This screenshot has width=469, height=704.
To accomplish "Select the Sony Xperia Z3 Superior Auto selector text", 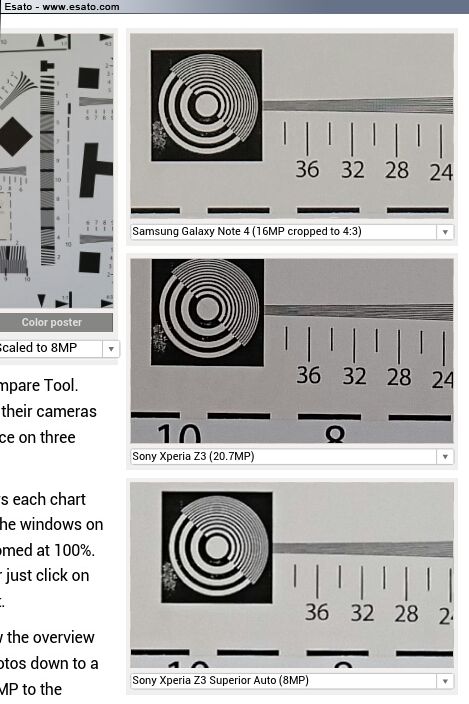I will tap(220, 680).
